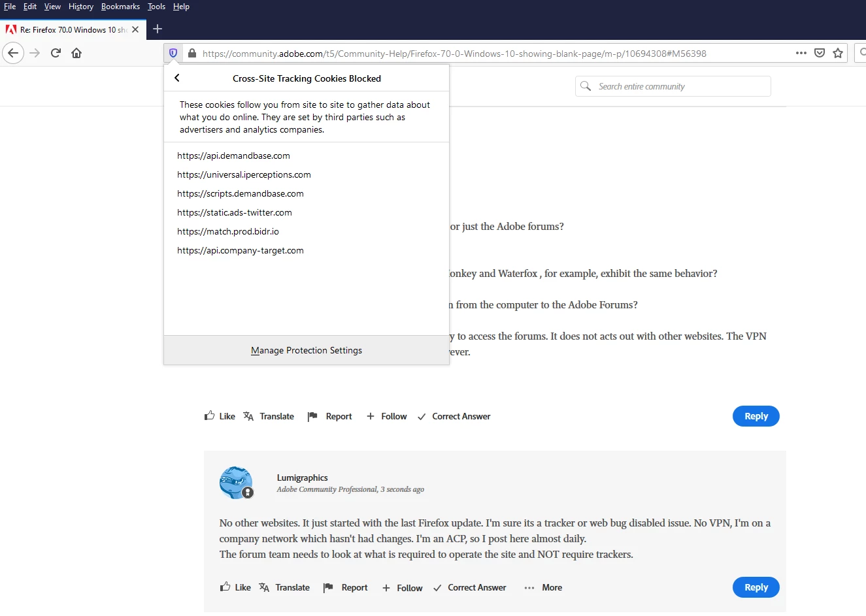
Task: Open the Tools menu
Action: coord(156,7)
